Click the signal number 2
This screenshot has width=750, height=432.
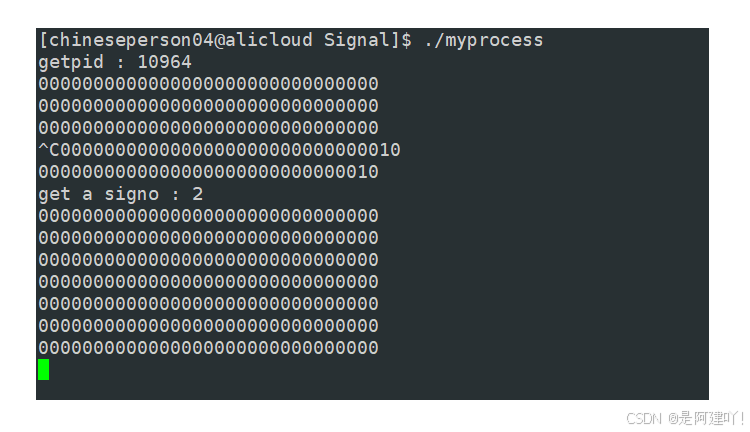[198, 194]
